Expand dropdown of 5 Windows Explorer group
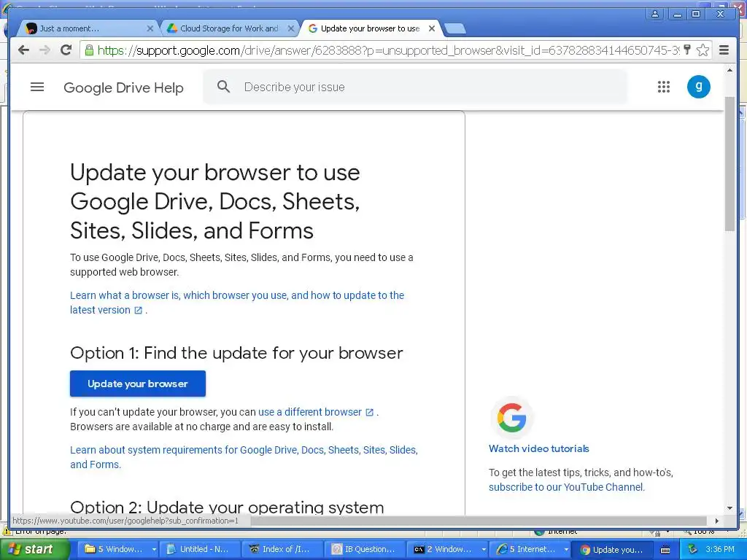 pyautogui.click(x=155, y=550)
